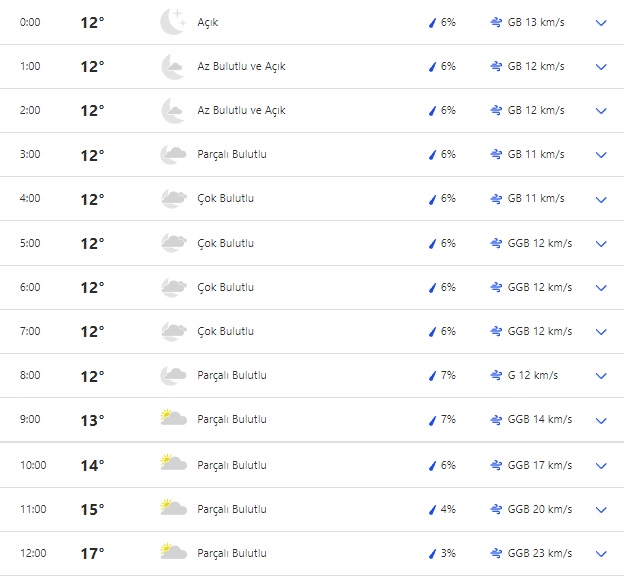Click the sun and cloud icon at 9:00

click(172, 419)
